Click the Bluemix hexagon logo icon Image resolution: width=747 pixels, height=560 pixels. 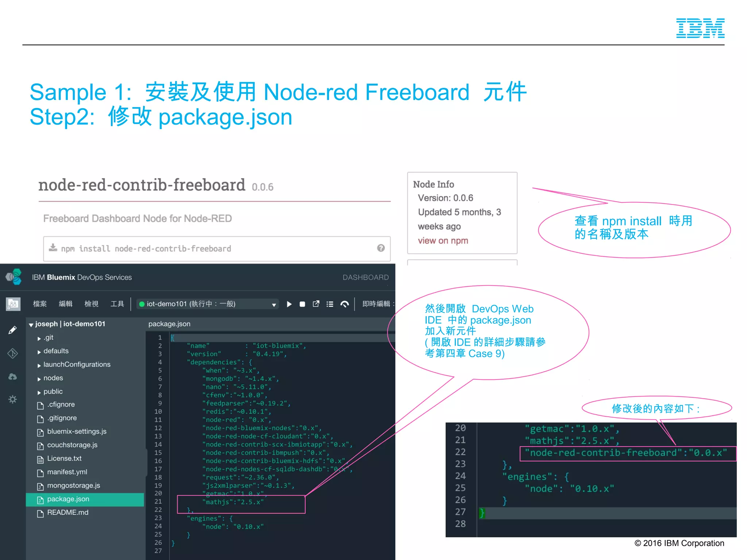tap(14, 277)
